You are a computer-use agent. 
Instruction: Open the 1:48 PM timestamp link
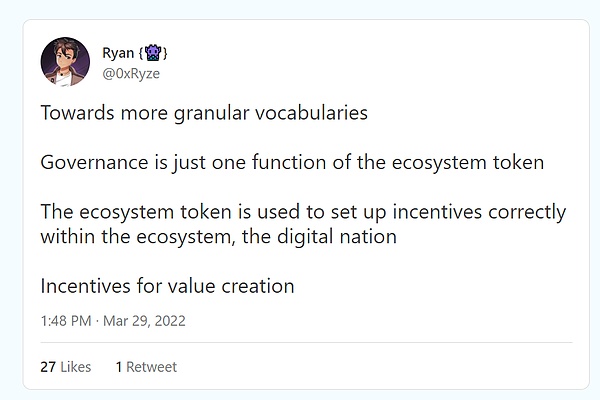(67, 322)
